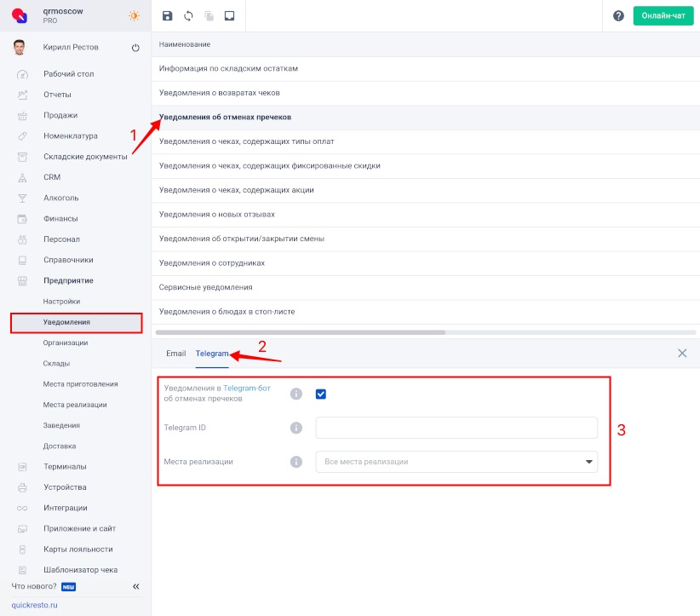The height and width of the screenshot is (616, 700).
Task: Open quickresto.ru link
Action: [x=34, y=605]
